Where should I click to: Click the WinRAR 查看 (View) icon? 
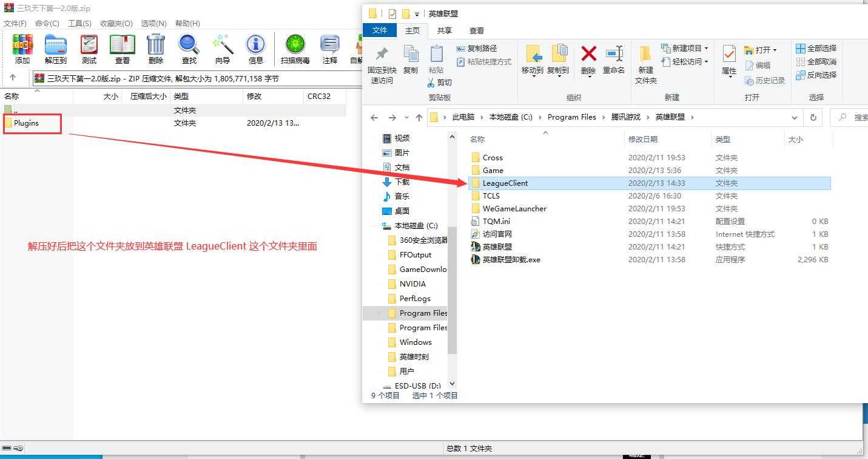(123, 49)
